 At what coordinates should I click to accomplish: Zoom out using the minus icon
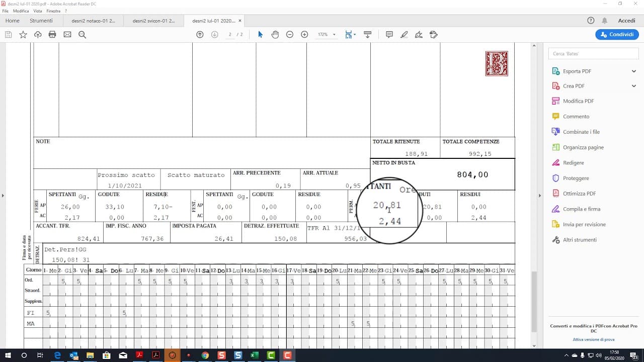[x=290, y=35]
